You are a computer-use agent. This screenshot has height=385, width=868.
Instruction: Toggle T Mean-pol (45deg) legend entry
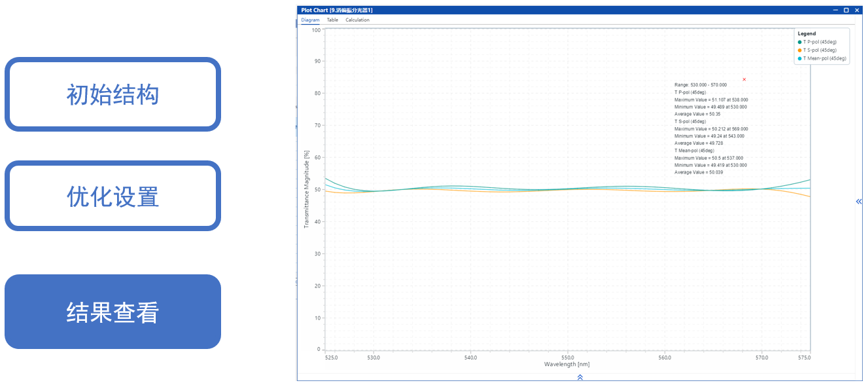pos(824,58)
